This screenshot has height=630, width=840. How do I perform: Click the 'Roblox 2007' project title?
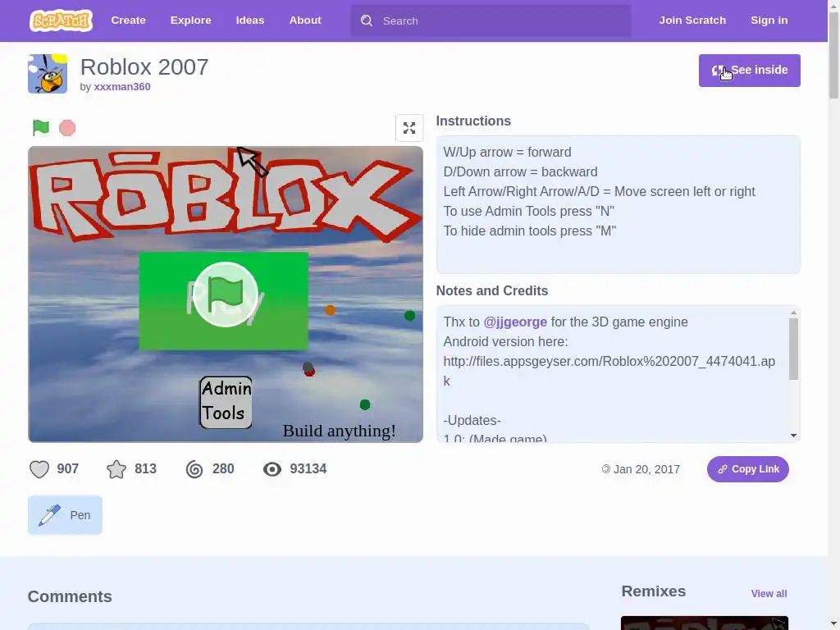coord(144,67)
